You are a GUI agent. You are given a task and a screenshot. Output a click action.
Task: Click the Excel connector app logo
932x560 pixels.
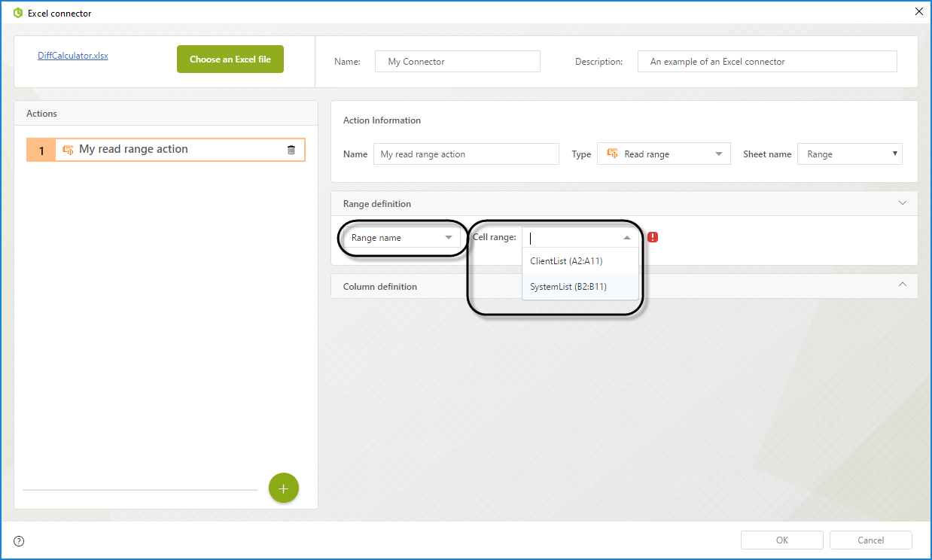pyautogui.click(x=18, y=13)
